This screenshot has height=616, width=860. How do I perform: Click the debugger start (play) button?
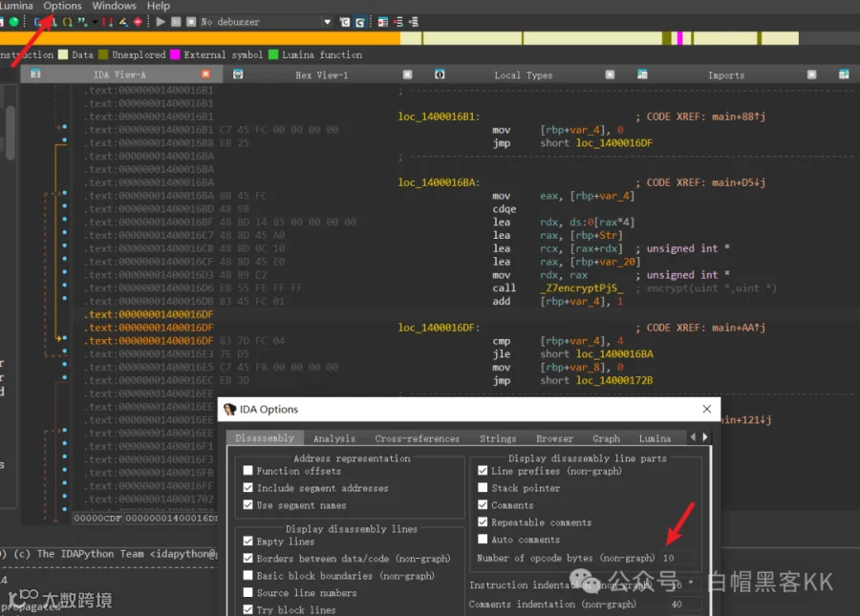click(x=161, y=22)
